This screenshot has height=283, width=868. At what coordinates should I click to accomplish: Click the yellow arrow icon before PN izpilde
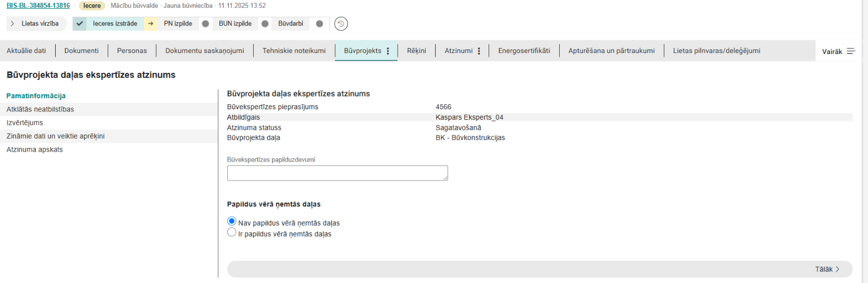151,24
